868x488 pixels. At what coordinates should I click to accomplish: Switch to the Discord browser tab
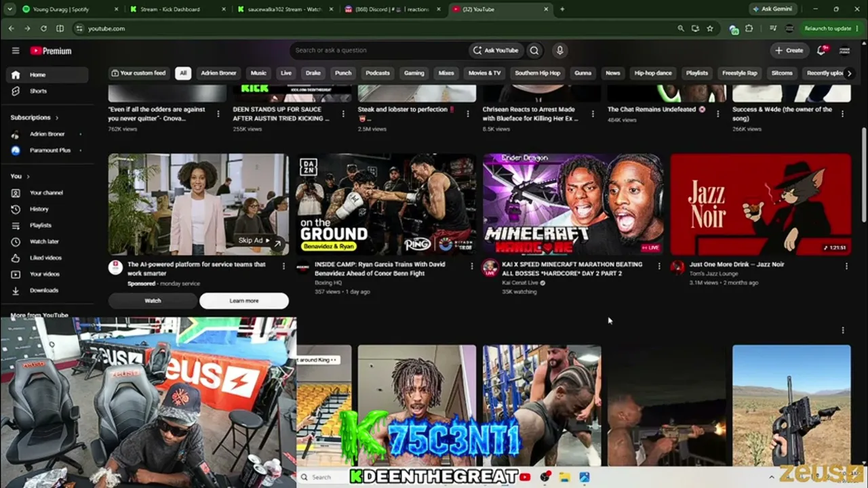pyautogui.click(x=392, y=9)
